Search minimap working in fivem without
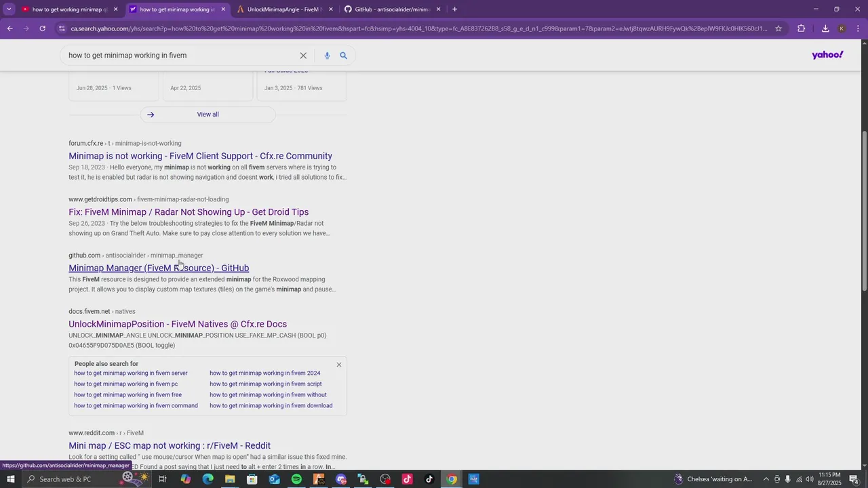The width and height of the screenshot is (868, 488). coord(268,395)
